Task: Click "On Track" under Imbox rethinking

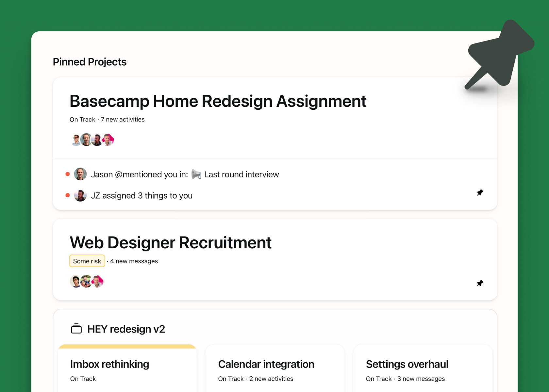Action: point(83,379)
